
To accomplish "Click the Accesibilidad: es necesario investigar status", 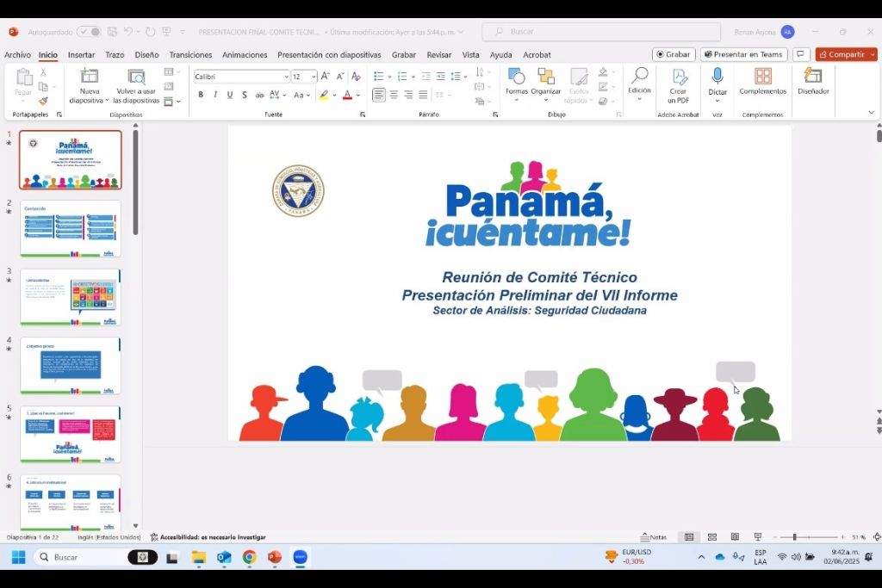I will tap(208, 537).
